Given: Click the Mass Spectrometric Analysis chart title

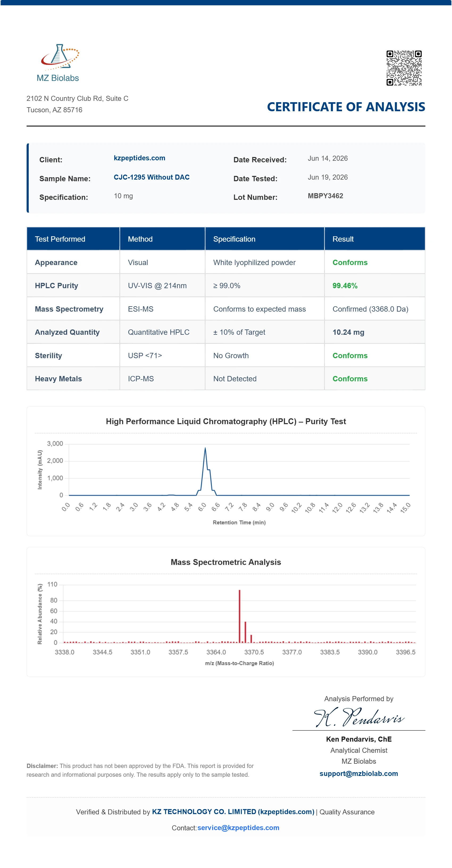Looking at the screenshot, I should (226, 562).
